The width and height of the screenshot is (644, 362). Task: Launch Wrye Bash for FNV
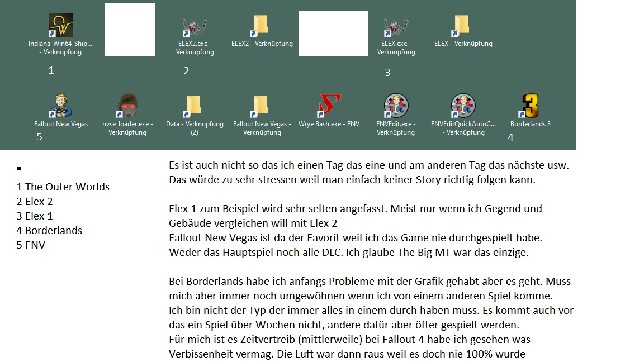(x=329, y=106)
